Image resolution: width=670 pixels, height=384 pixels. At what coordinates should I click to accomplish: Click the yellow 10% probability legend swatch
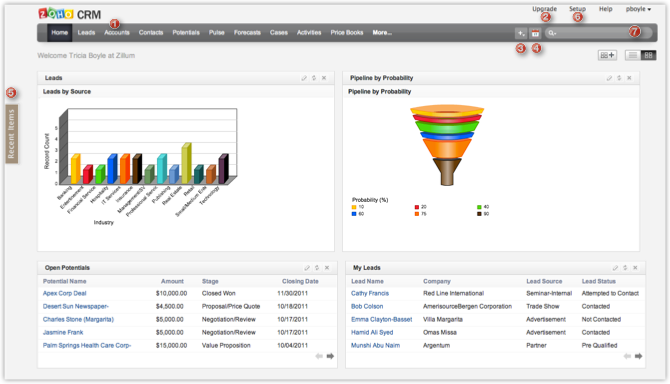[354, 207]
